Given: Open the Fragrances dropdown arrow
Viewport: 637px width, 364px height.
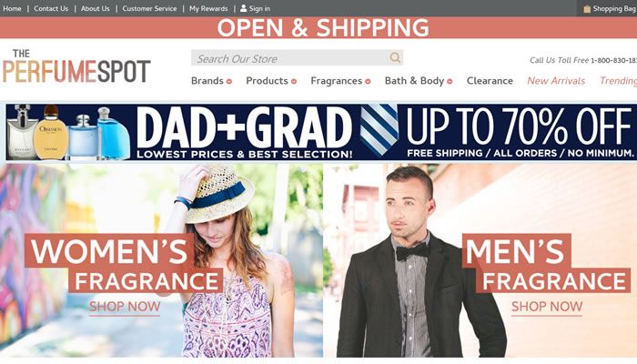Looking at the screenshot, I should pyautogui.click(x=368, y=81).
